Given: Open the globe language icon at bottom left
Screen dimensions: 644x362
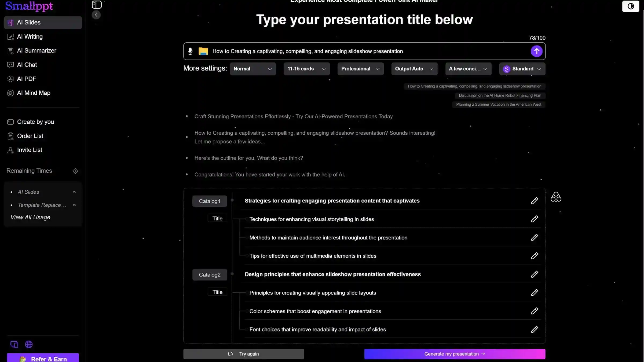Looking at the screenshot, I should (x=29, y=344).
